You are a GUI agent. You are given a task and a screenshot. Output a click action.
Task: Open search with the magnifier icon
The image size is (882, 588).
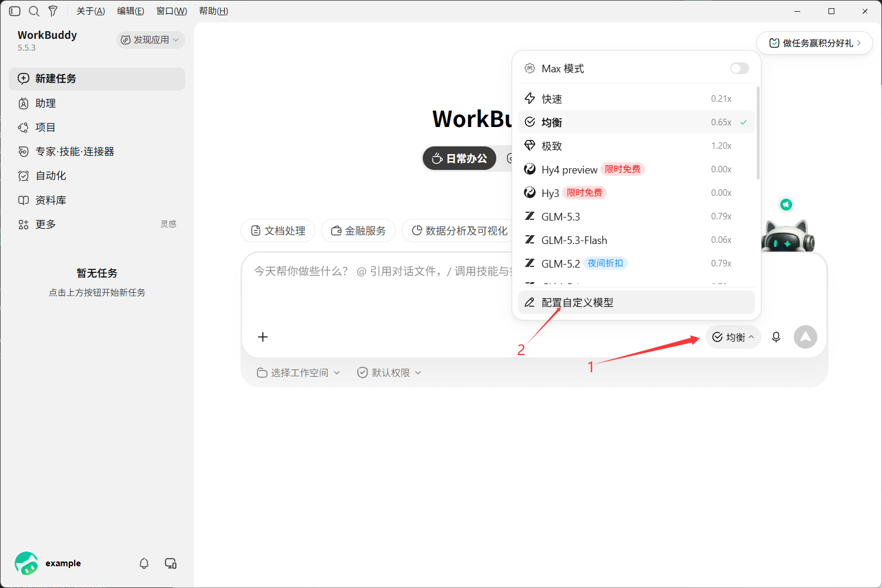click(34, 11)
